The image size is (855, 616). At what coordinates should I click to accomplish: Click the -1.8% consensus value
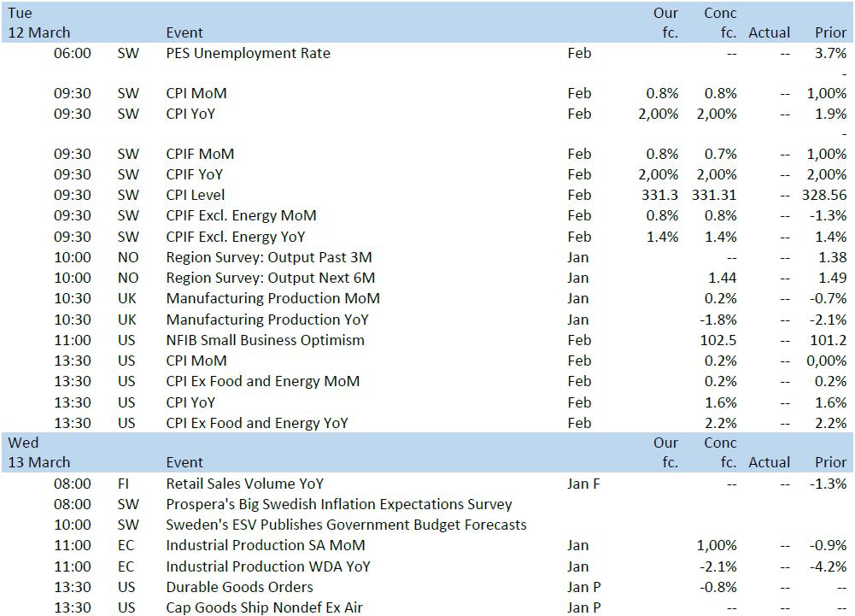tap(718, 320)
